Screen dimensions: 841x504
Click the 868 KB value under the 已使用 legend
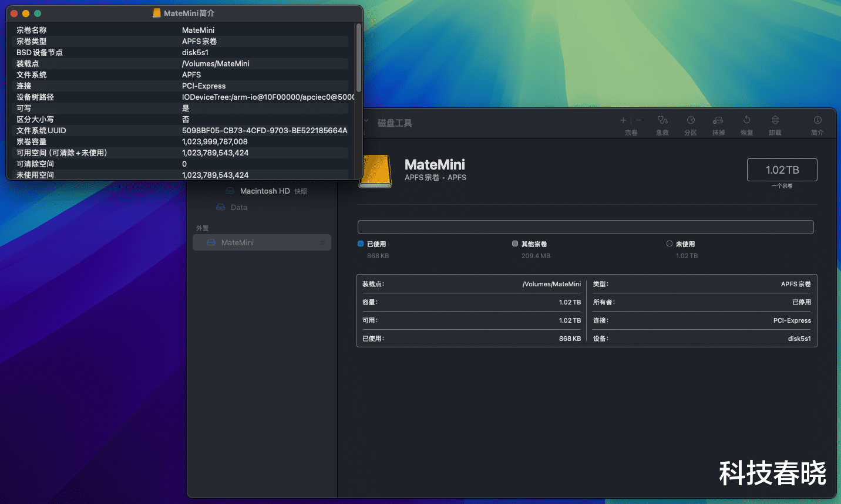378,256
